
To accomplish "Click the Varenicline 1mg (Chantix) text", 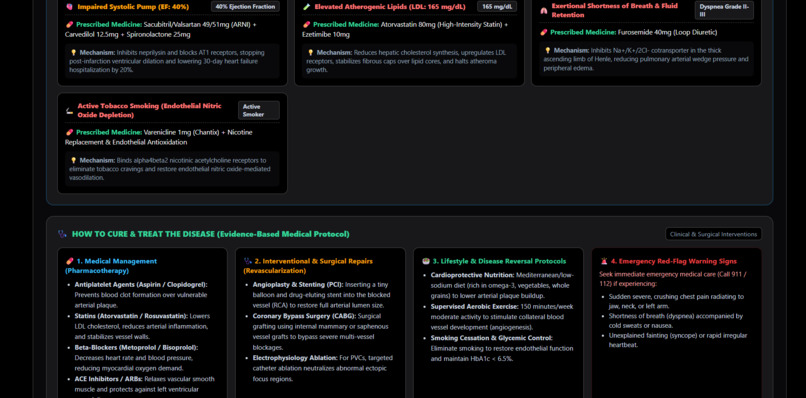I will [182, 132].
